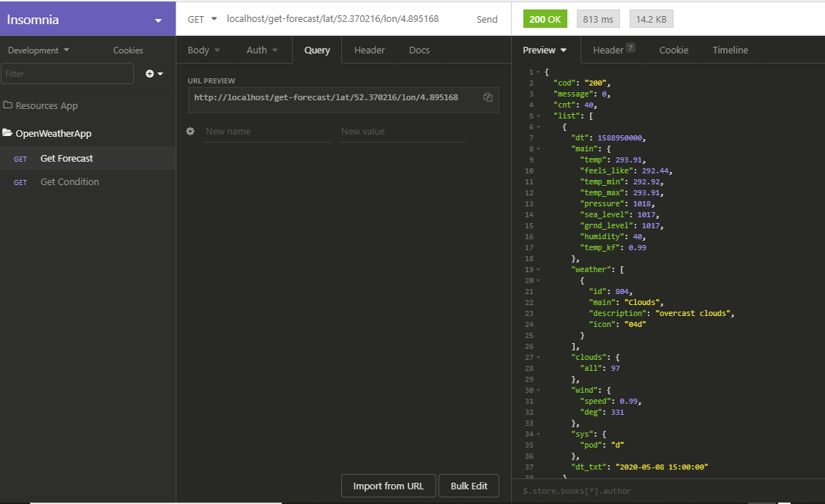
Task: Click the request URL field
Action: (x=332, y=19)
